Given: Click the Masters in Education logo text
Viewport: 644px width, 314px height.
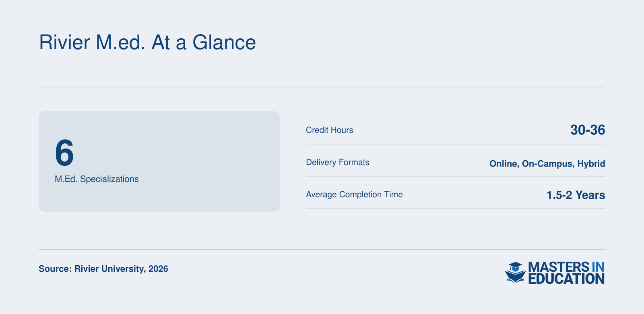Looking at the screenshot, I should point(566,273).
